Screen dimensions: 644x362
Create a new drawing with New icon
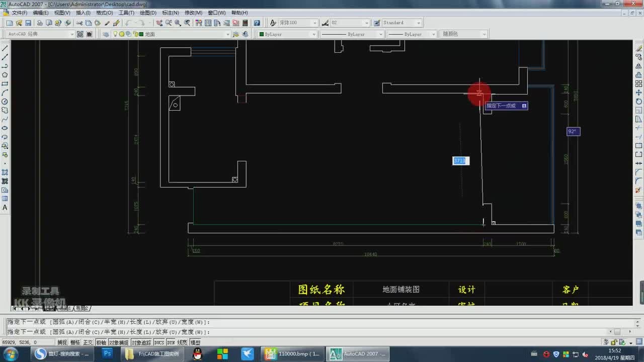tap(10, 23)
